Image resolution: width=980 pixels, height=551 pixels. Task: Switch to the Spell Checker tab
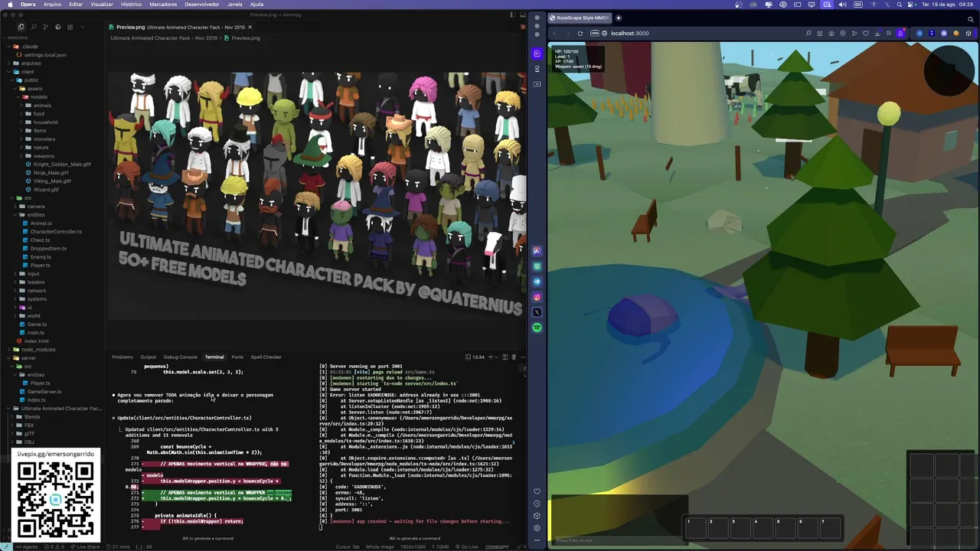click(266, 357)
